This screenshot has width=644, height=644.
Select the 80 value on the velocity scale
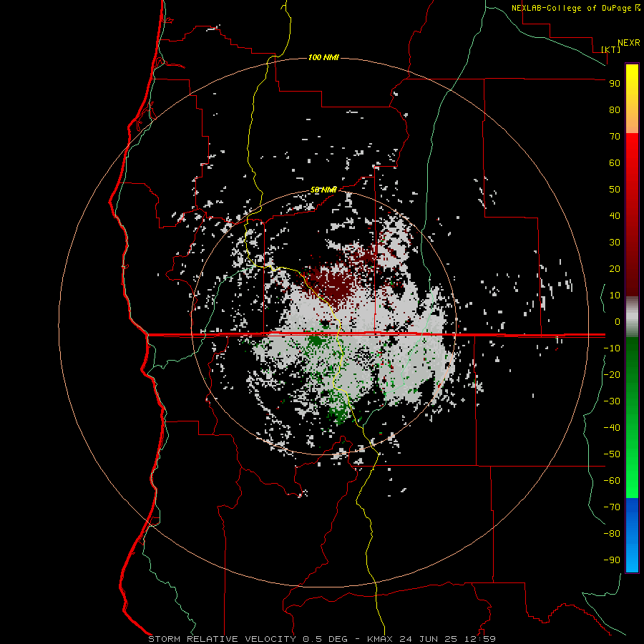[x=615, y=109]
